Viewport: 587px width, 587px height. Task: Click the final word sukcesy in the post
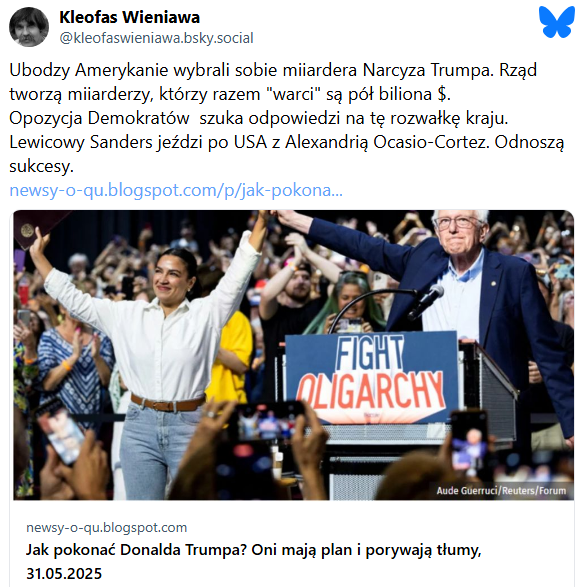[x=41, y=166]
